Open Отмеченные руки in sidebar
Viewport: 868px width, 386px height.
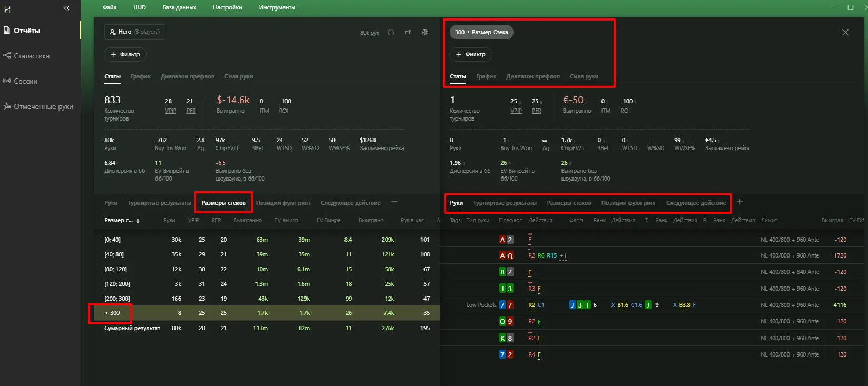click(43, 106)
